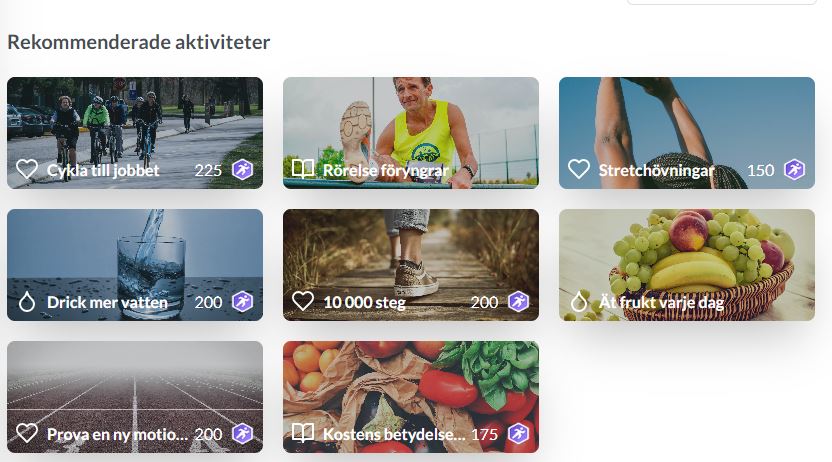Image resolution: width=832 pixels, height=462 pixels.
Task: Click the book icon on Kostens betydelse card
Action: click(x=303, y=433)
